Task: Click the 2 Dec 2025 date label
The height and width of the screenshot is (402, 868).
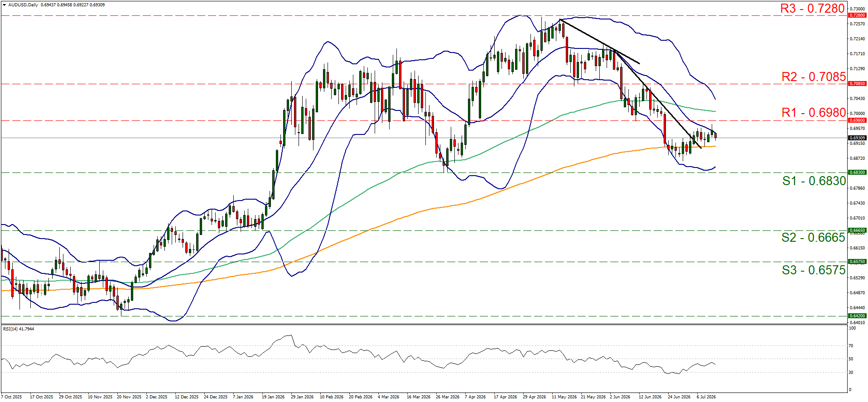Action: tap(156, 397)
